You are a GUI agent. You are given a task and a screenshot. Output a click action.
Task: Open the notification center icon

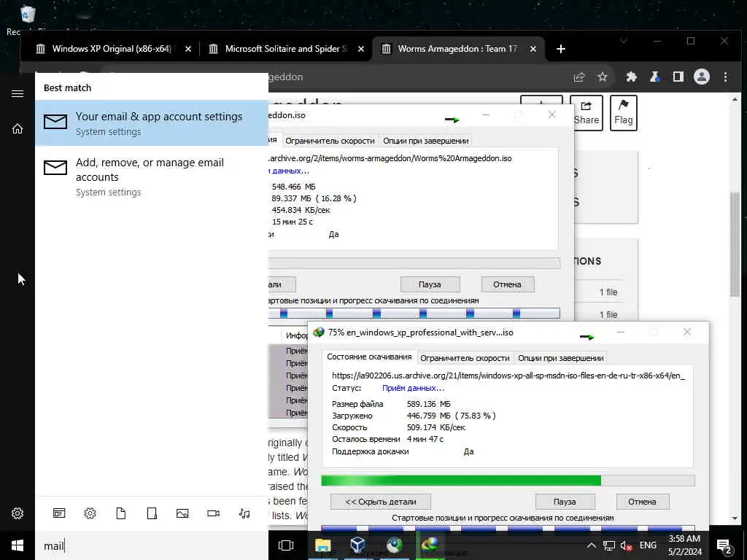point(724,546)
